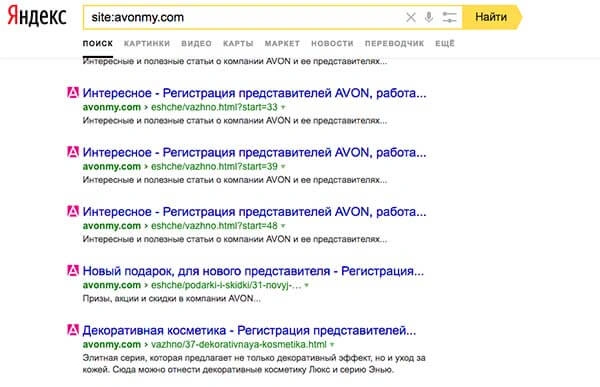
Task: Open the advanced search settings sliders icon
Action: click(x=449, y=17)
